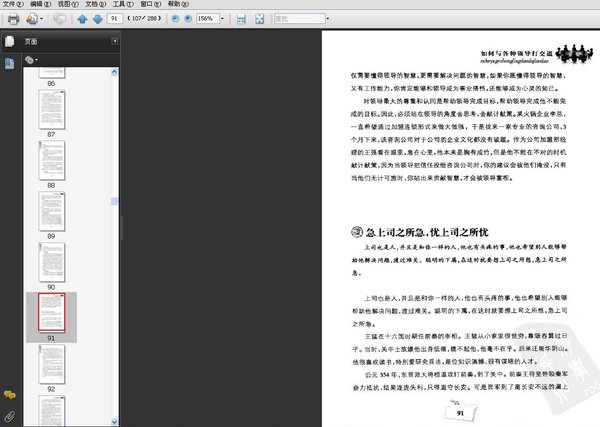Click the Pages panel icon in sidebar
600x427 pixels.
coord(10,41)
